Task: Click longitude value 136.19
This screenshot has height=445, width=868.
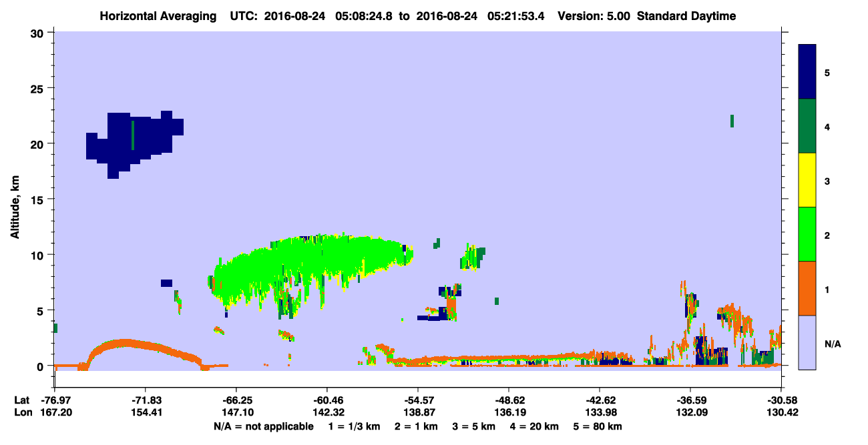Action: tap(509, 412)
